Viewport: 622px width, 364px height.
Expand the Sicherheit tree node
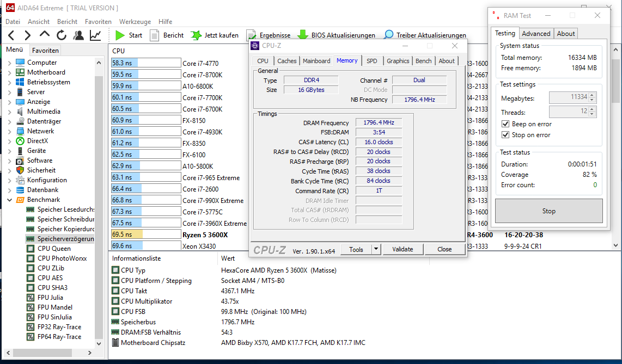pyautogui.click(x=9, y=170)
